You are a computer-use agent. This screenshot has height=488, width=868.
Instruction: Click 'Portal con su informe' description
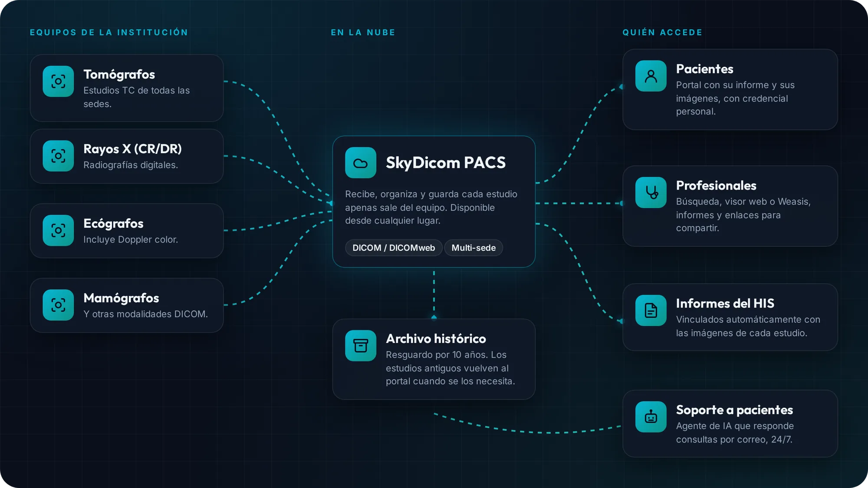point(735,98)
